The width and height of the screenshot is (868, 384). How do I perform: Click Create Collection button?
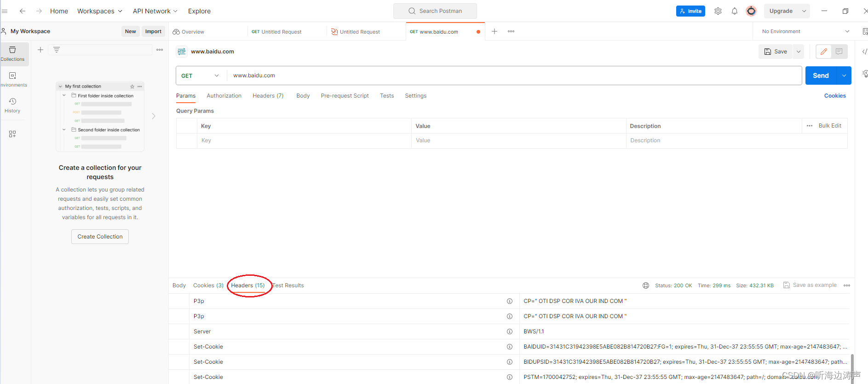(100, 237)
